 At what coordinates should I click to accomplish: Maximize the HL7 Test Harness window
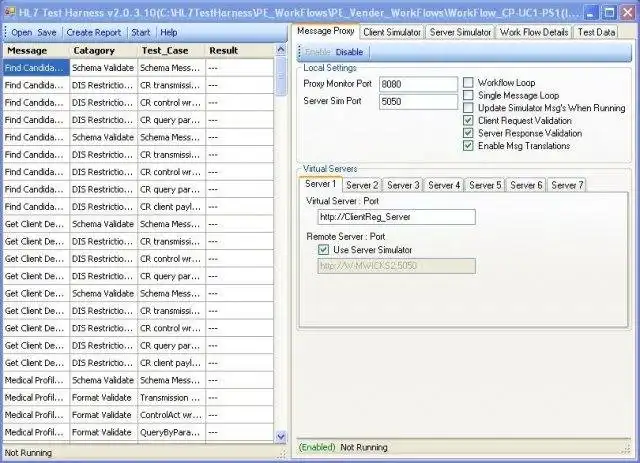609,13
